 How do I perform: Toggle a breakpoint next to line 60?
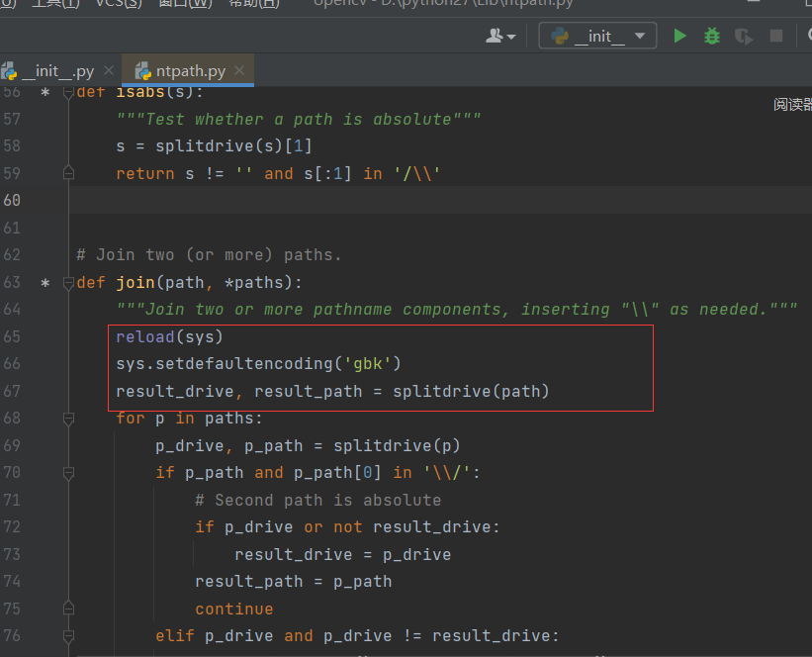tap(45, 200)
